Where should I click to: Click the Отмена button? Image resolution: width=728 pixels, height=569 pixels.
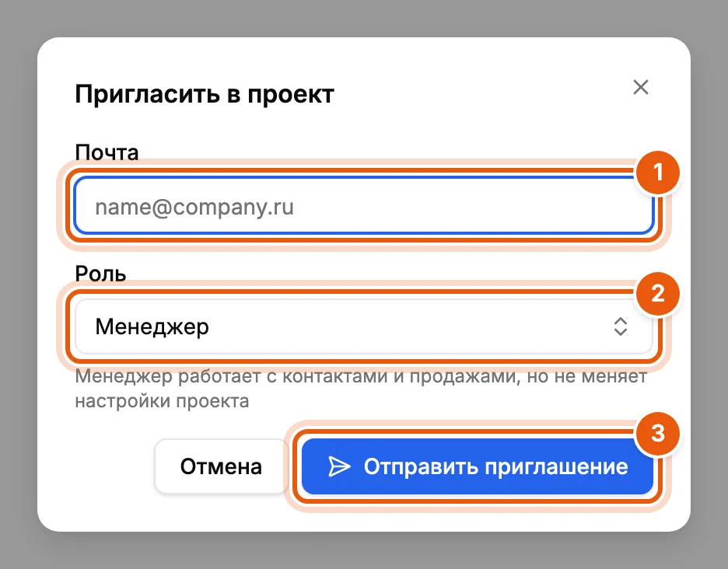click(x=221, y=466)
